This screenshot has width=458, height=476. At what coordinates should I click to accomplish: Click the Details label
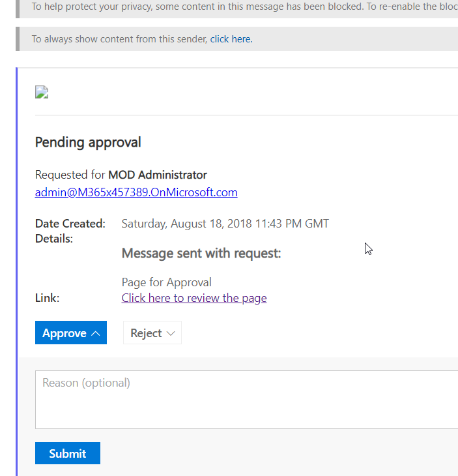point(54,239)
